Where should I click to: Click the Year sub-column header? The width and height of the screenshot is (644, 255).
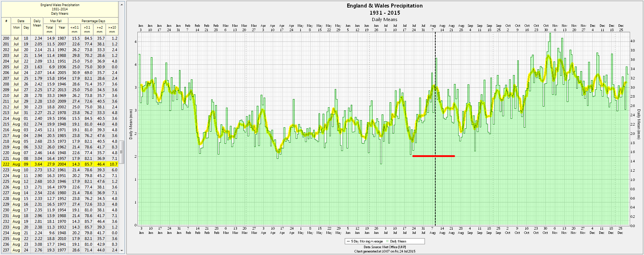[62, 28]
